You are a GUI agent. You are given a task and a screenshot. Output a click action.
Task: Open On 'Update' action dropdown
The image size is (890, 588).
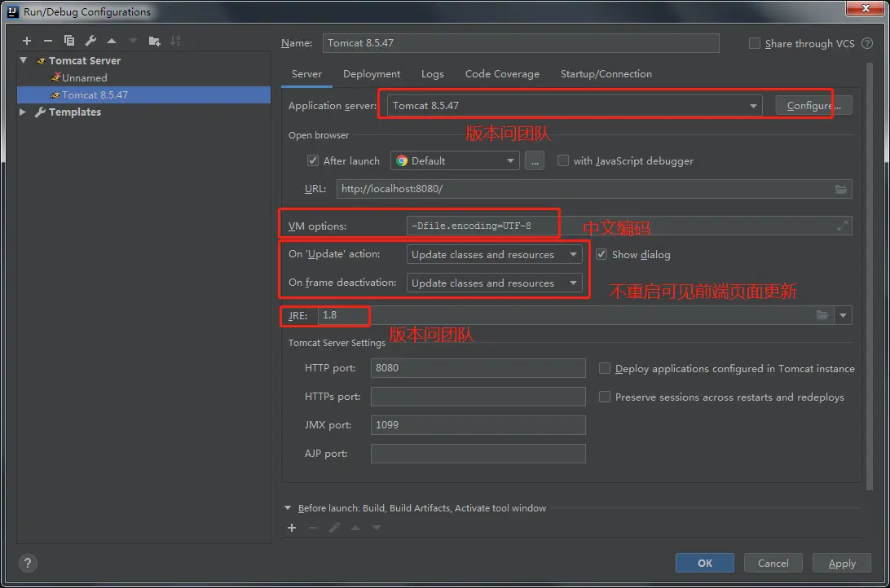coord(495,255)
